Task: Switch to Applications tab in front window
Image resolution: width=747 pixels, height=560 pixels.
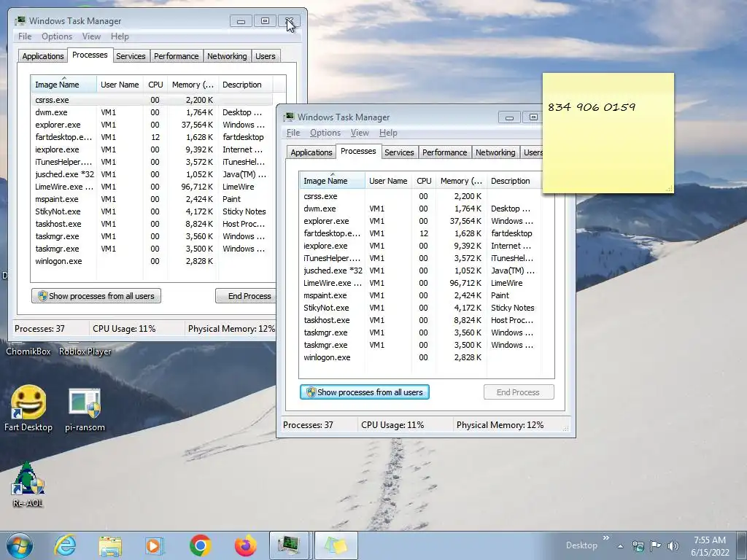Action: click(311, 152)
